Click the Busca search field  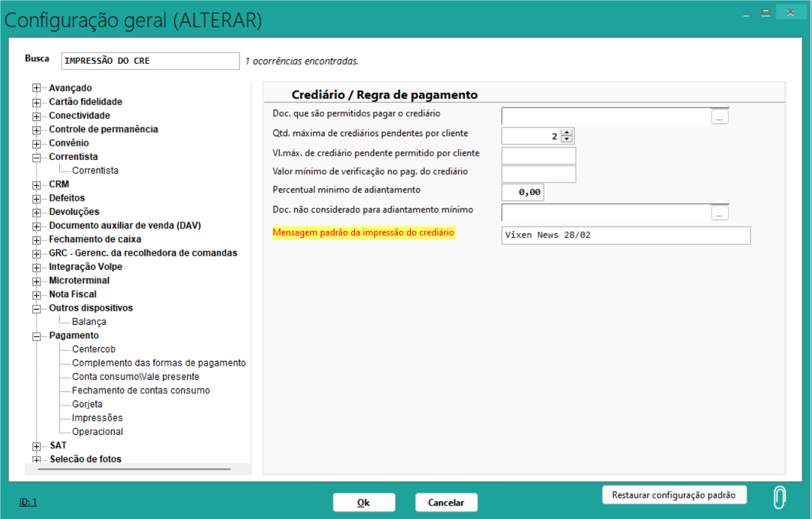(x=150, y=61)
